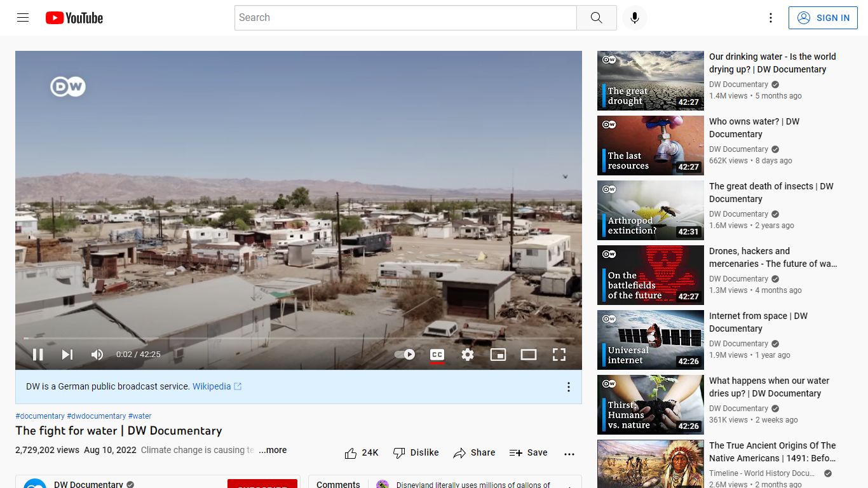Screen dimensions: 868x488
Task: Click the upload date Aug 10, 2022
Action: (110, 450)
